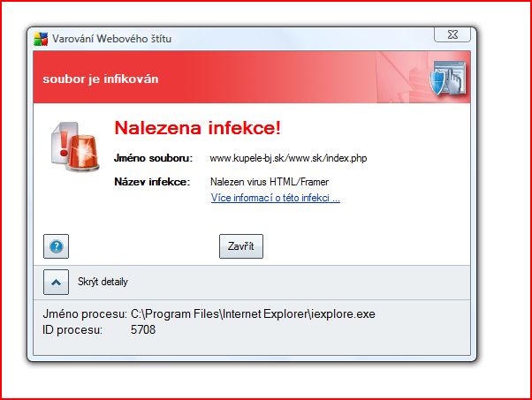Viewport: 532px width, 400px height.
Task: Click the "soubor je infikován" banner text
Action: pos(101,79)
